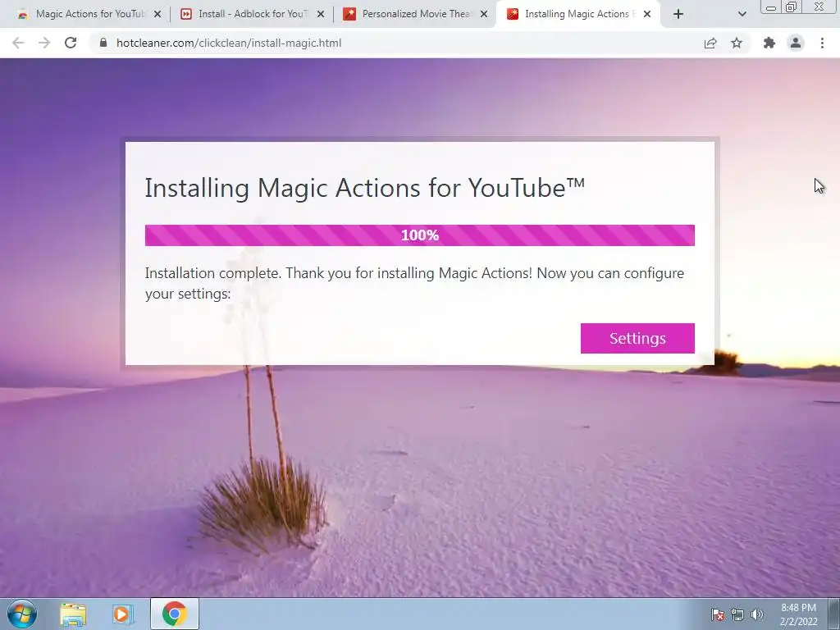Open the Windows Start menu
Screen dimensions: 840x630
tap(22, 614)
